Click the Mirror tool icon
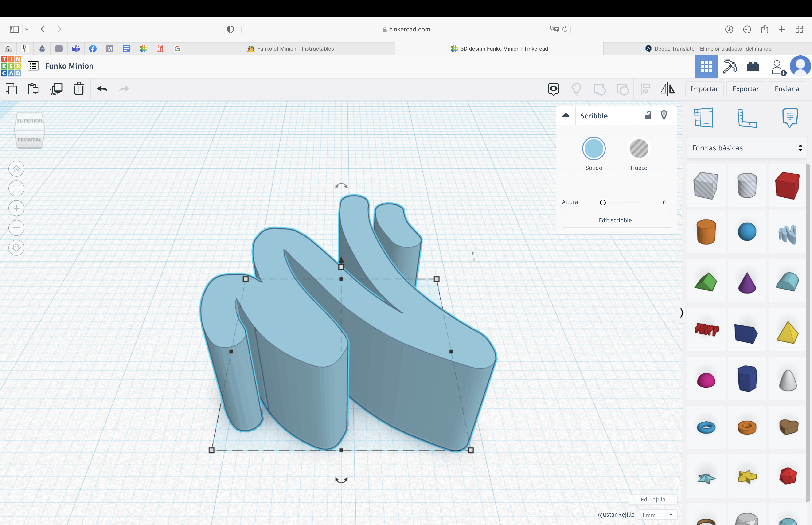 point(668,89)
